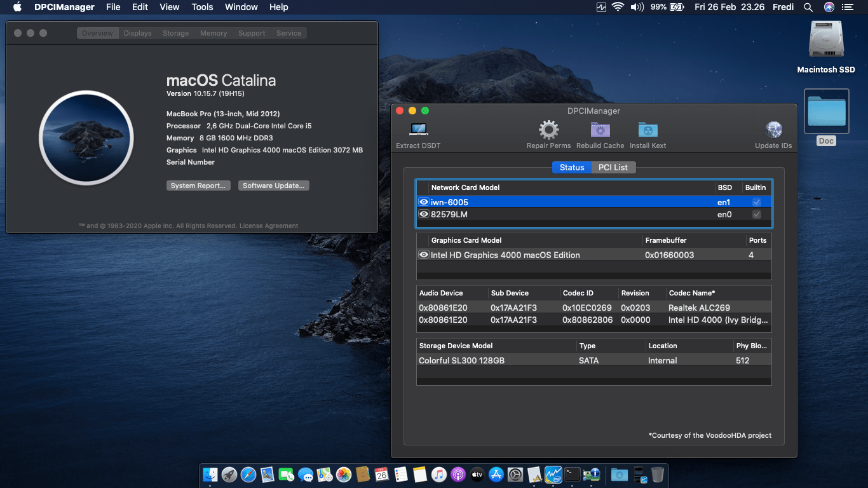Screen dimensions: 868x488
Task: Open Calendar from the dock
Action: pos(382,474)
